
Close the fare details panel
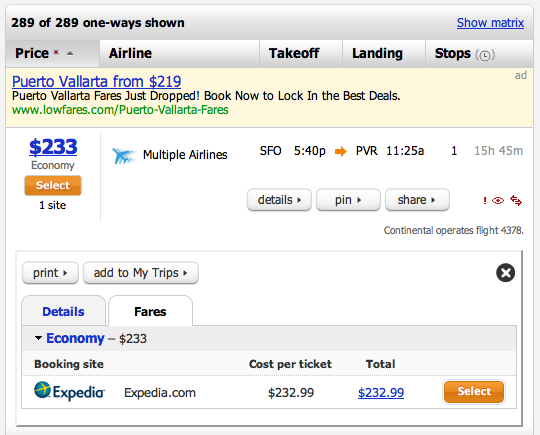point(506,273)
